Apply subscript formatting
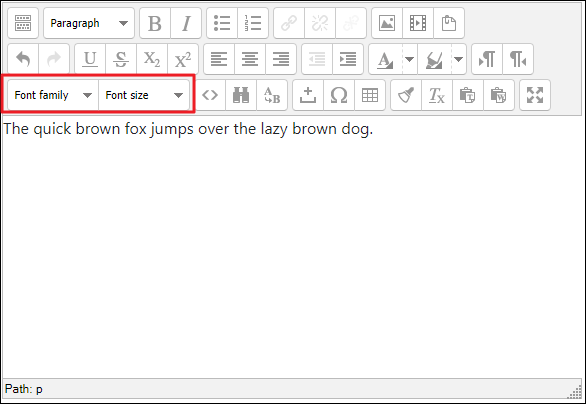The width and height of the screenshot is (586, 404). coord(152,59)
